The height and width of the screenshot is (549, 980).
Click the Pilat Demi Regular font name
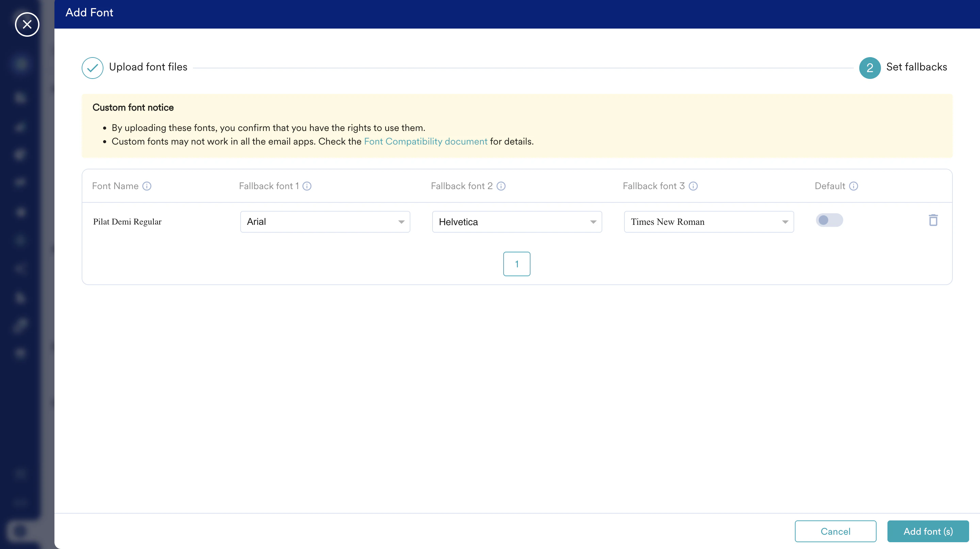pyautogui.click(x=127, y=222)
